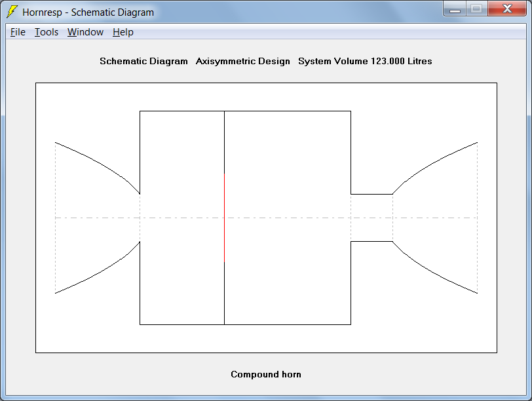The width and height of the screenshot is (532, 401).
Task: Click the Hornresp lightning bolt title icon
Action: pyautogui.click(x=12, y=12)
